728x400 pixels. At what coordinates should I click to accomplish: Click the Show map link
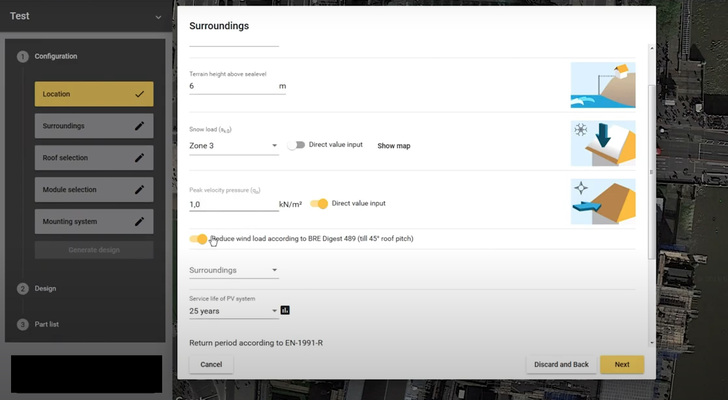click(x=393, y=146)
